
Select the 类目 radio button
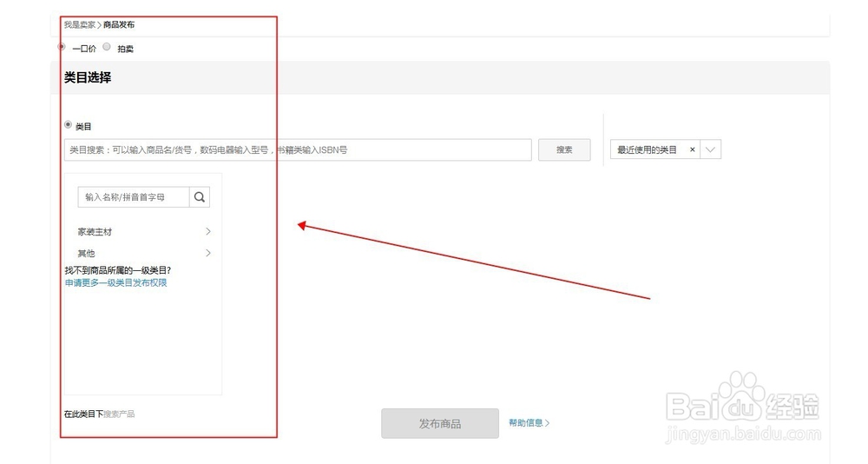(x=68, y=125)
